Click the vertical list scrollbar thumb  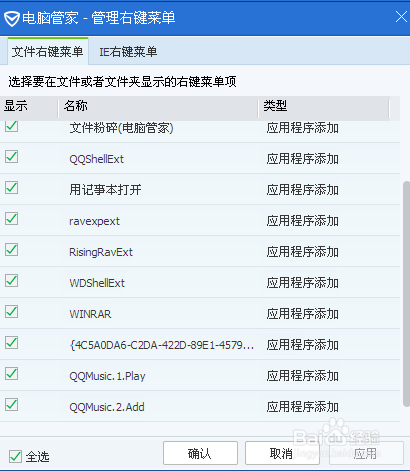[406, 294]
